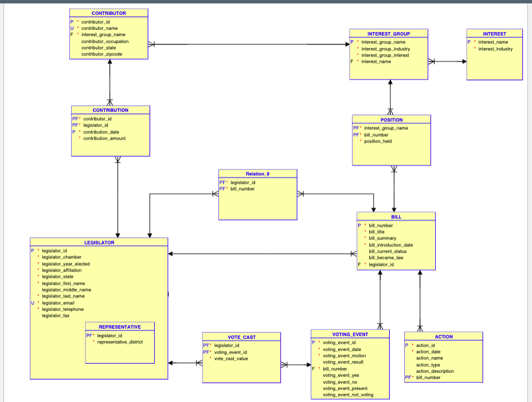Viewport: 532px width, 402px height.
Task: Click interest_name foreign key in INTEREST_GROUP
Action: pos(376,61)
